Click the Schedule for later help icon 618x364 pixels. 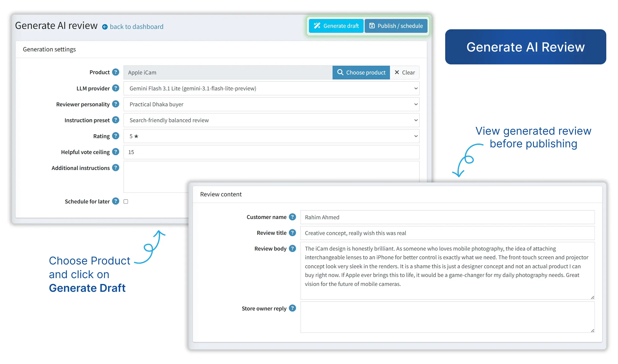pyautogui.click(x=115, y=201)
